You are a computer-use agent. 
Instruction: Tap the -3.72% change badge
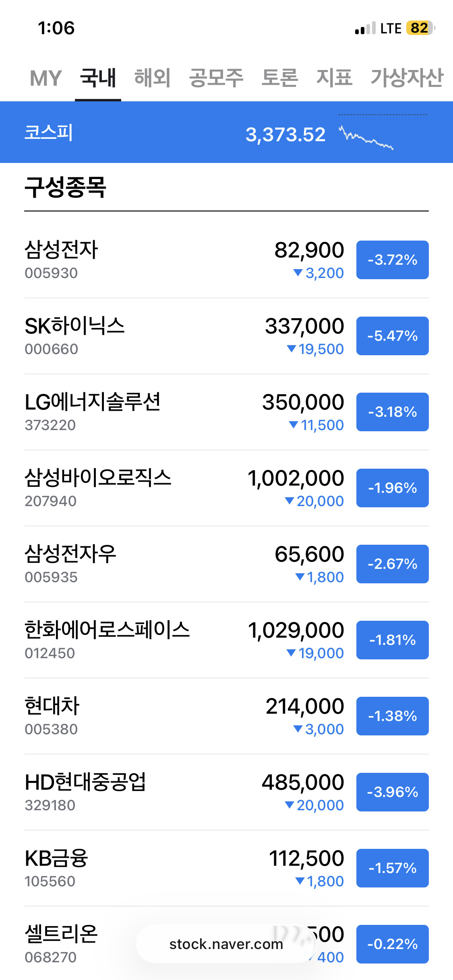(392, 260)
